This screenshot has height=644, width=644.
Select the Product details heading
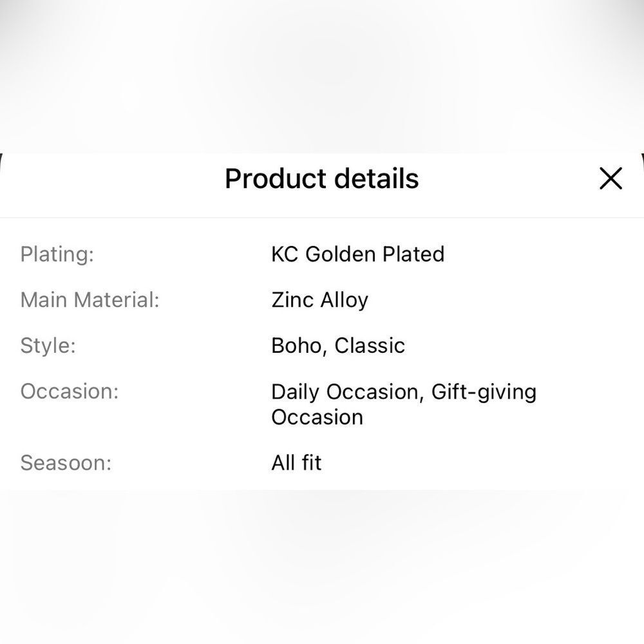pos(321,178)
